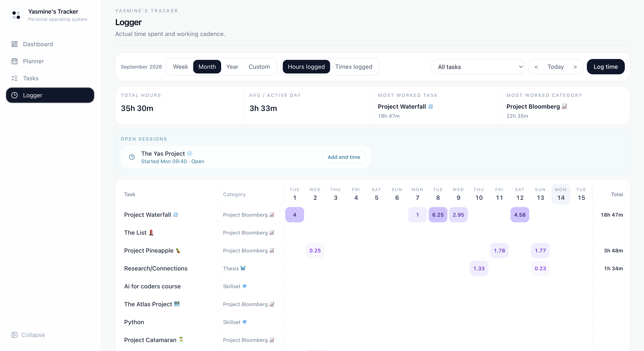The width and height of the screenshot is (644, 351).
Task: Click the 4.58 hours cell on Sat 12
Action: coord(520,215)
